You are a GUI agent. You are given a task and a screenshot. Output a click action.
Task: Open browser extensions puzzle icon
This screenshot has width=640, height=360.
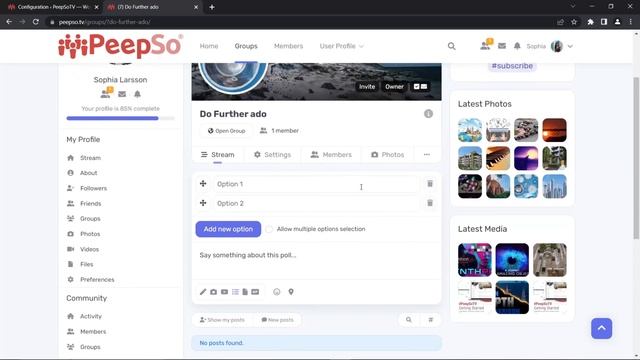[x=590, y=22]
